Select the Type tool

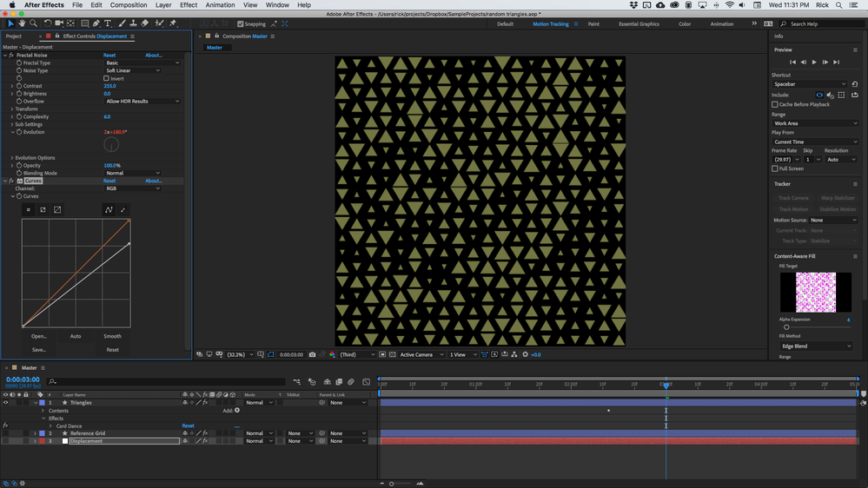[x=108, y=23]
